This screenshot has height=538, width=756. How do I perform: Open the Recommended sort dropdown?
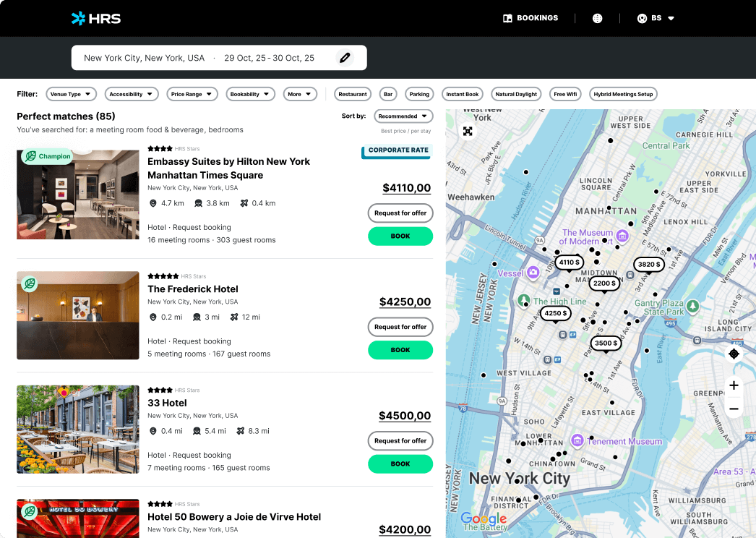403,116
